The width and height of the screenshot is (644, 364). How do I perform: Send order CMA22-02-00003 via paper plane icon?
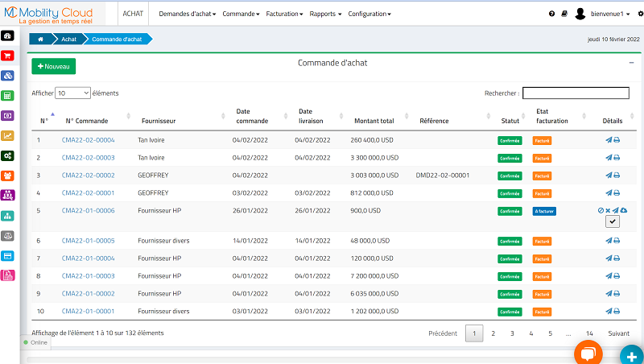[x=609, y=158]
